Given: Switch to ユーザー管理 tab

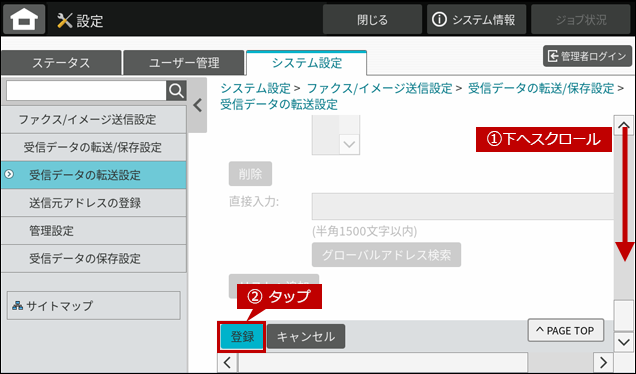Looking at the screenshot, I should tap(184, 63).
